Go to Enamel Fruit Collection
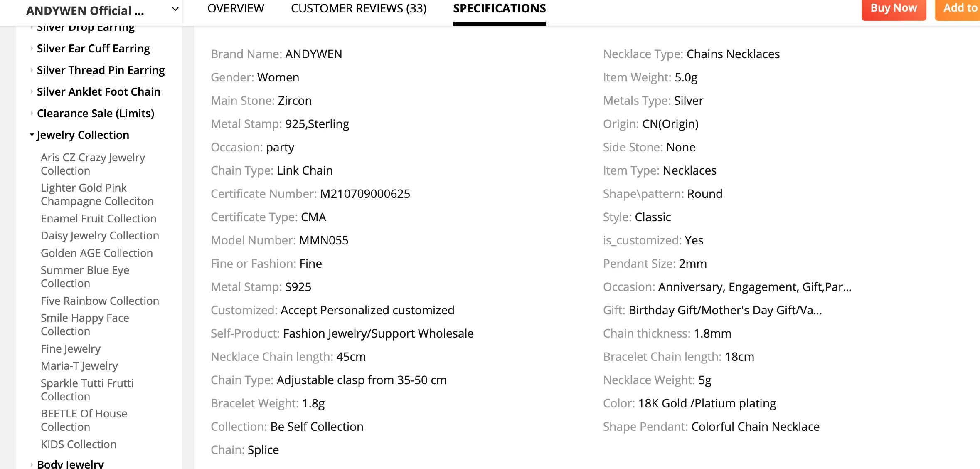This screenshot has height=469, width=980. 98,219
